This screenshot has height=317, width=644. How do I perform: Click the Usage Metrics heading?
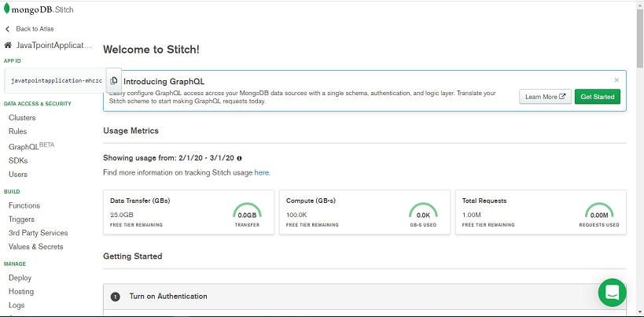[131, 131]
